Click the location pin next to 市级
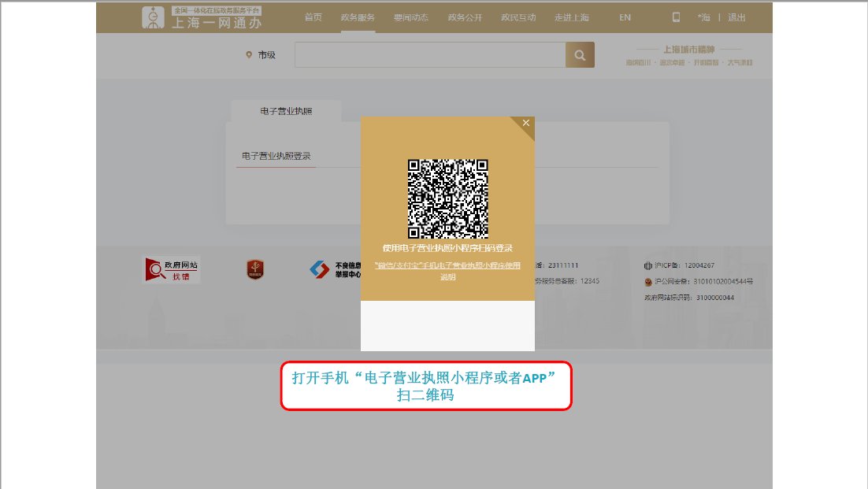 249,55
